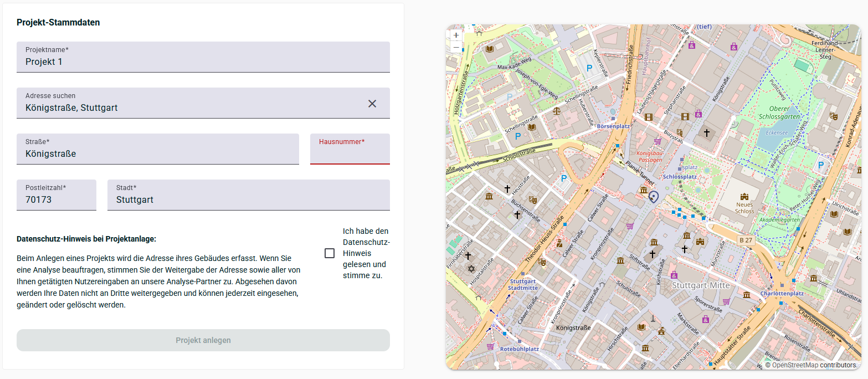Viewport: 868px width, 379px height.
Task: Click the Börsenplatz stop label on map
Action: click(x=614, y=126)
